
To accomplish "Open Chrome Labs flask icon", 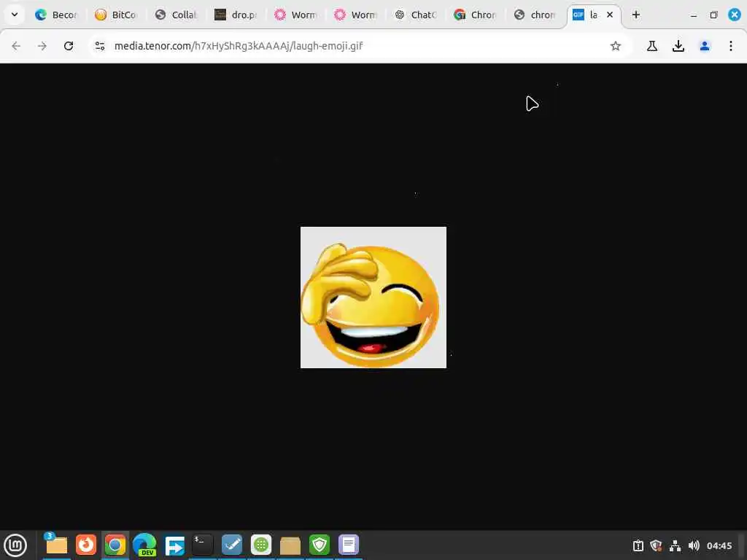I will (x=652, y=46).
